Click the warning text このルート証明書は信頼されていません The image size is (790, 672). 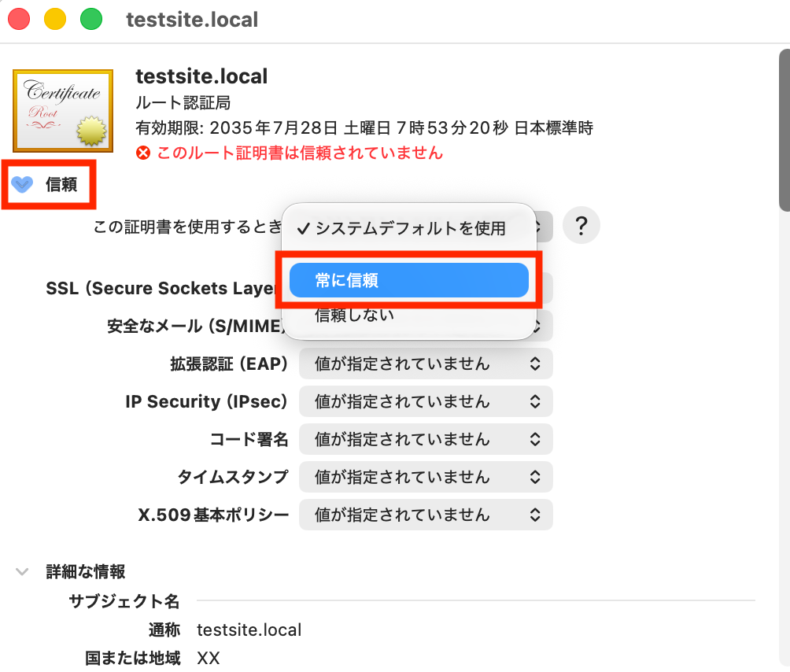300,153
